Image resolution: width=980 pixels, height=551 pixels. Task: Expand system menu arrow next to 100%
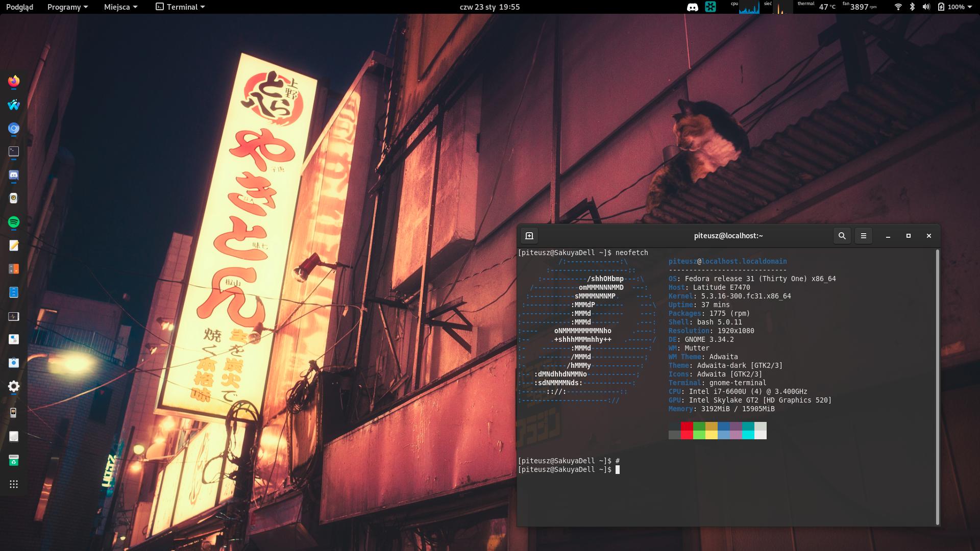click(970, 7)
